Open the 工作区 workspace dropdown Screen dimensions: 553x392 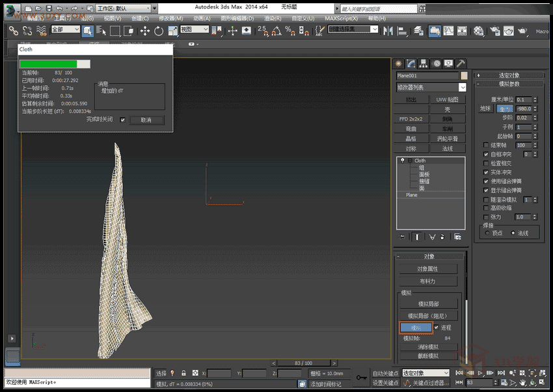click(123, 8)
